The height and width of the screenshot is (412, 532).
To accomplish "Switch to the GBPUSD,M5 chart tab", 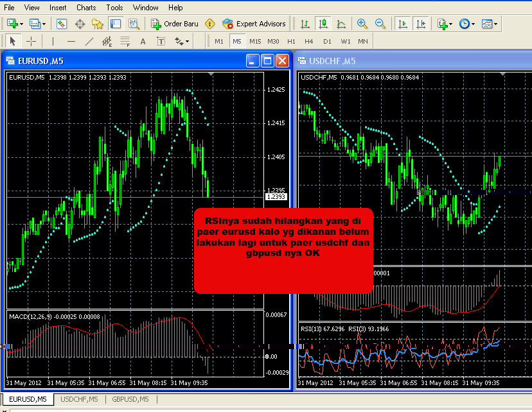I will click(x=130, y=399).
